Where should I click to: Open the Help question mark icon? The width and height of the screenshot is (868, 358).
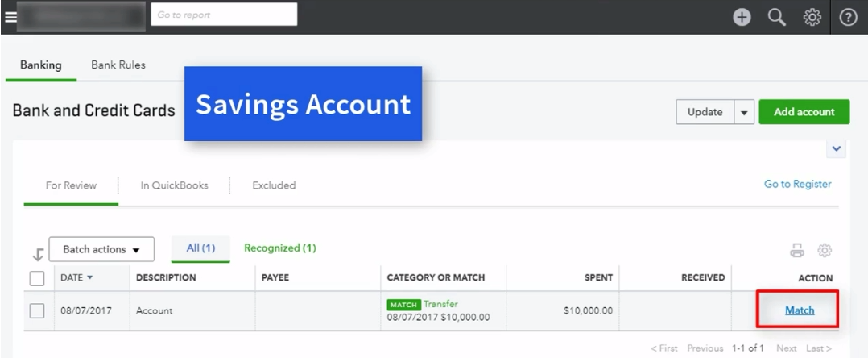pyautogui.click(x=848, y=17)
